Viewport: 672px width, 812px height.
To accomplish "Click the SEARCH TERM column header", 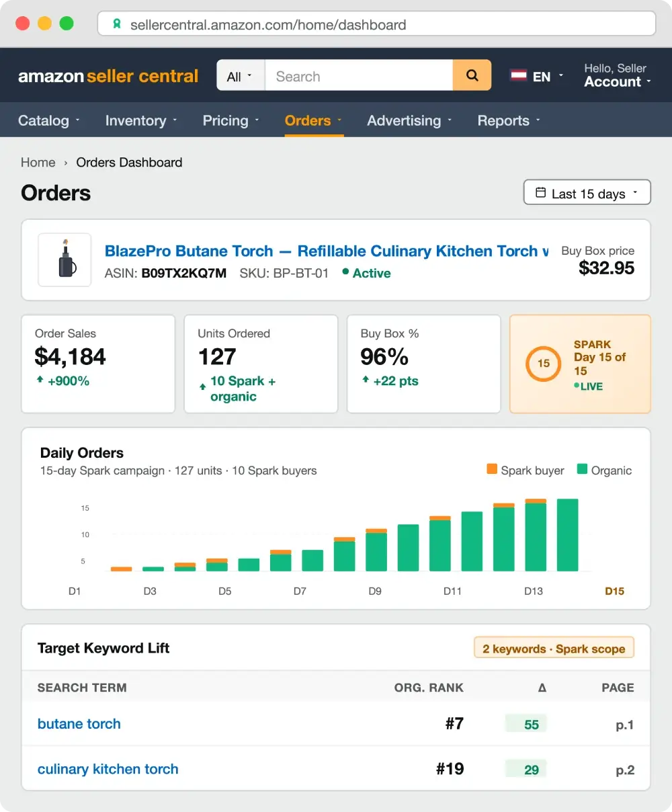I will pos(82,687).
